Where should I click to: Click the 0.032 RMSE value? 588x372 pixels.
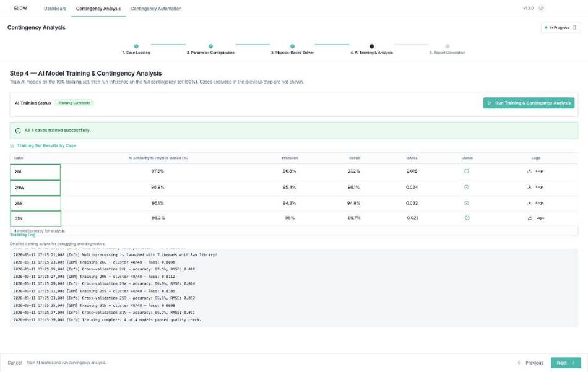[412, 203]
